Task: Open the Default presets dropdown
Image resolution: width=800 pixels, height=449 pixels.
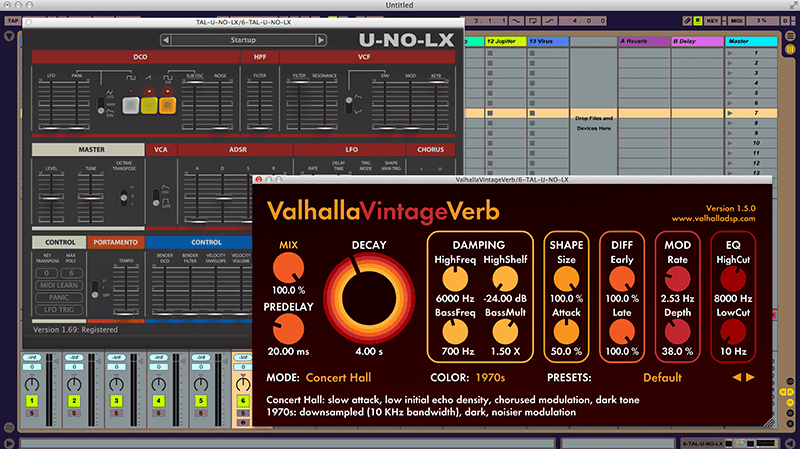Action: 662,378
